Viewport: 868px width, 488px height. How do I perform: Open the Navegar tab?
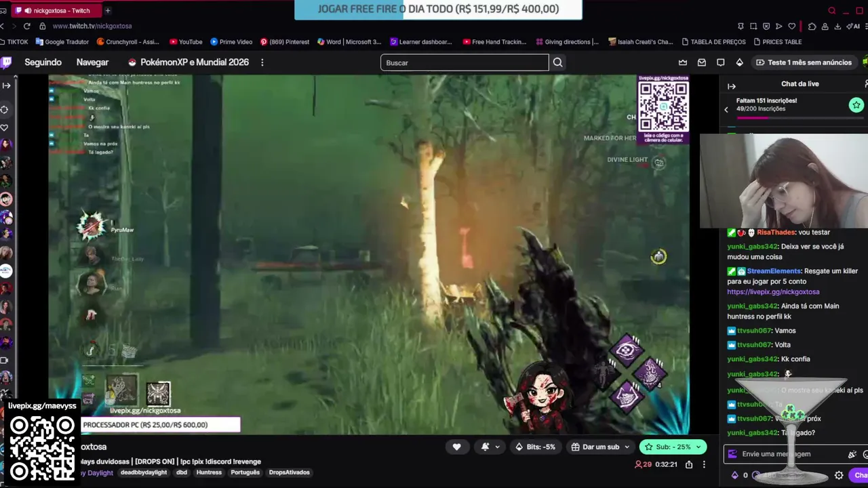pyautogui.click(x=92, y=62)
